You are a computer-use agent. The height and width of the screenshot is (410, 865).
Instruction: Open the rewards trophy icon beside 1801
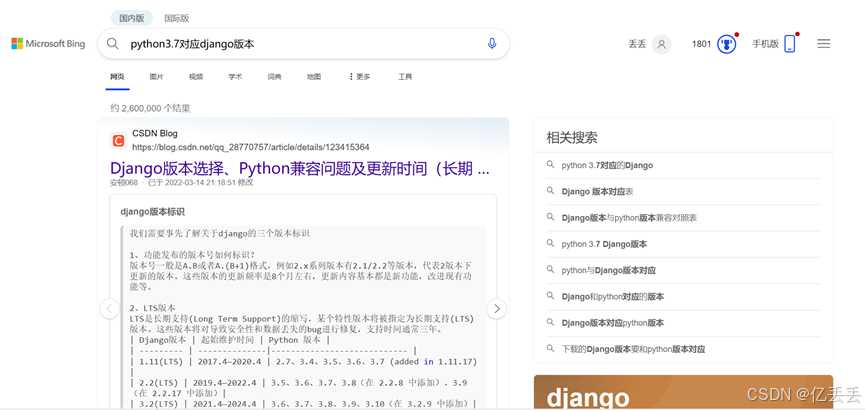point(727,44)
